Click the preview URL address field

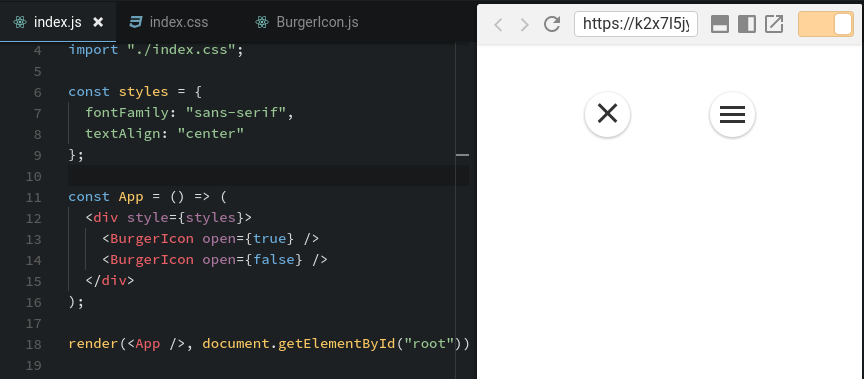[636, 24]
